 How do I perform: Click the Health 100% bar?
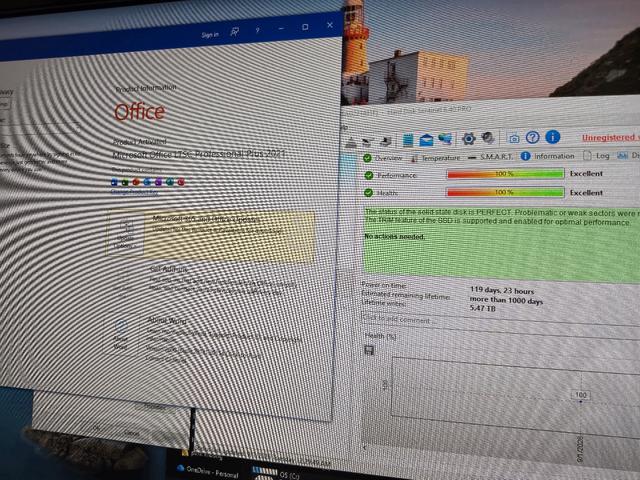click(x=505, y=192)
